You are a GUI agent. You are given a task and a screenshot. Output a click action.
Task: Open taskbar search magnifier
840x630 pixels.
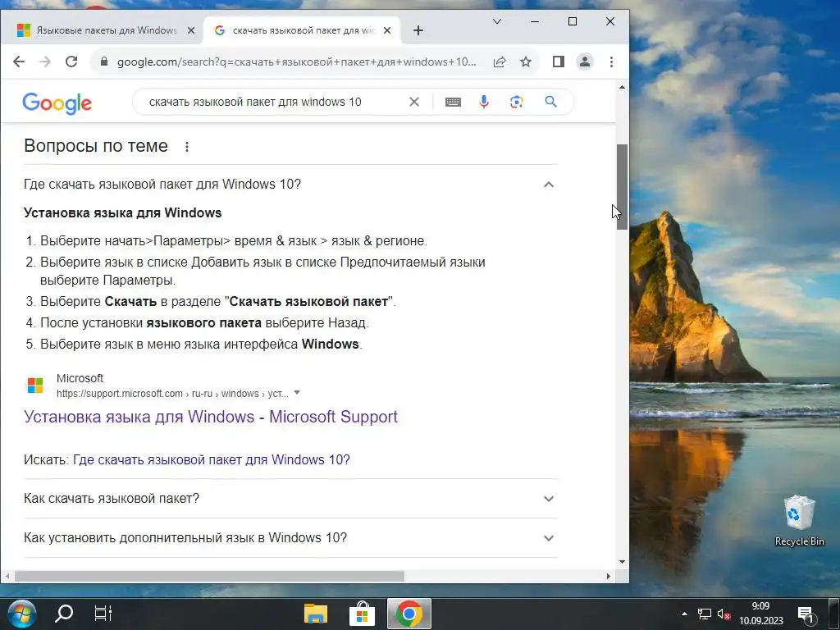tap(64, 614)
